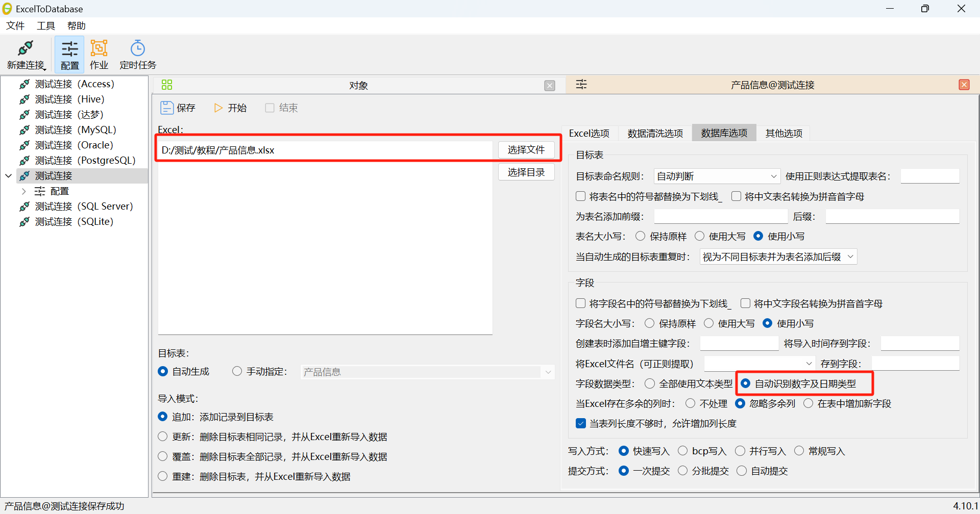Click the 结束 stop icon
980x514 pixels.
269,108
